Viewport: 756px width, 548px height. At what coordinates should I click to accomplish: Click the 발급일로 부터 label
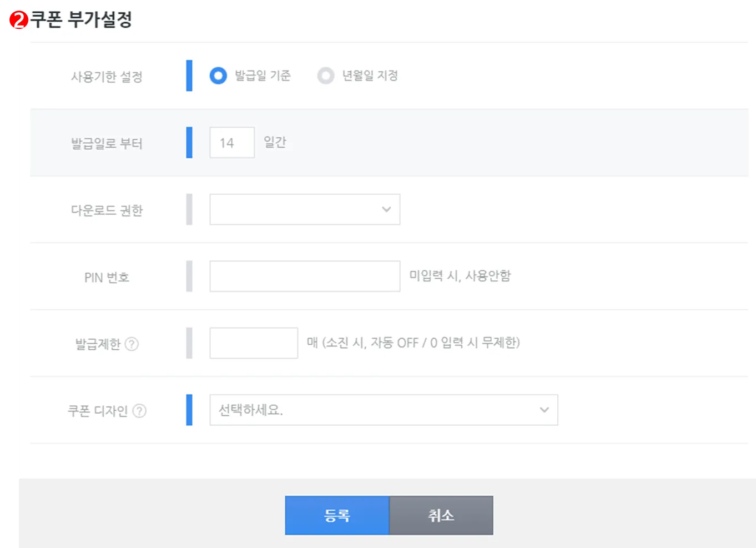[107, 144]
